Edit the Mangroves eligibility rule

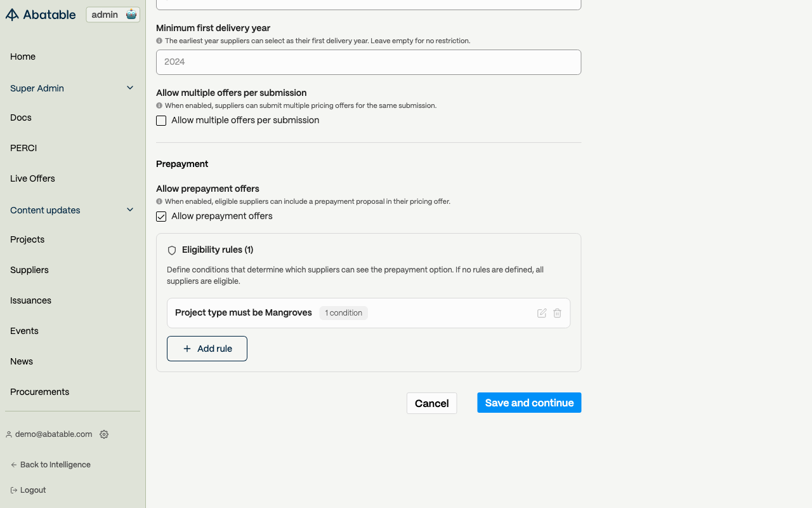click(x=542, y=313)
